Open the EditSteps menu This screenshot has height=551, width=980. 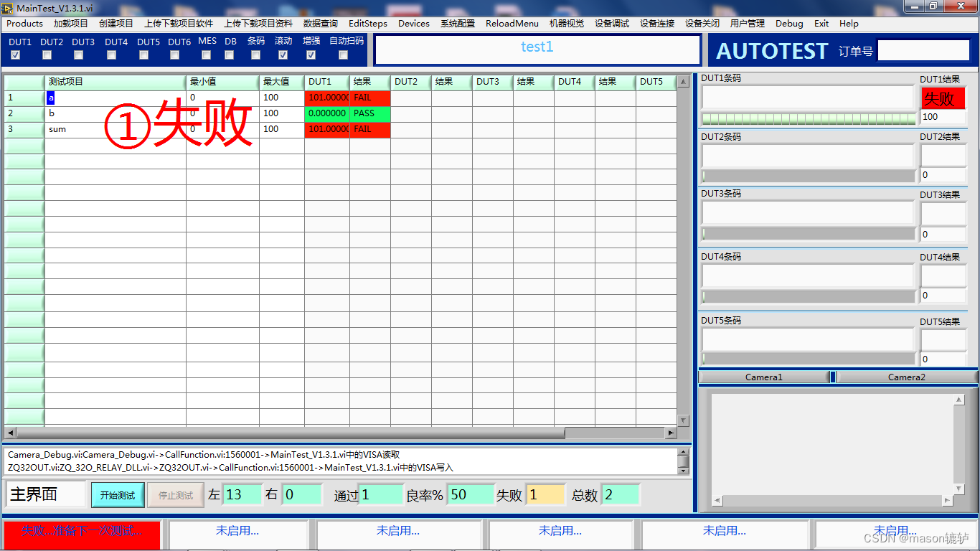[368, 23]
